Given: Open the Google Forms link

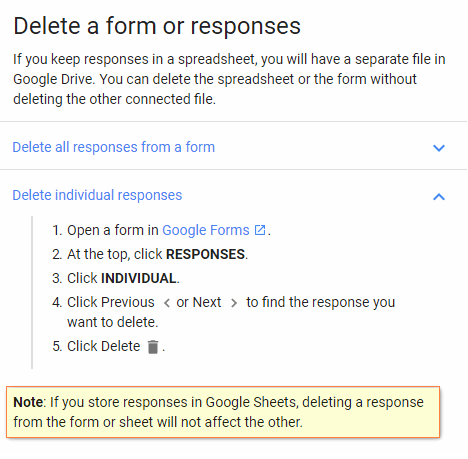Looking at the screenshot, I should coord(206,230).
